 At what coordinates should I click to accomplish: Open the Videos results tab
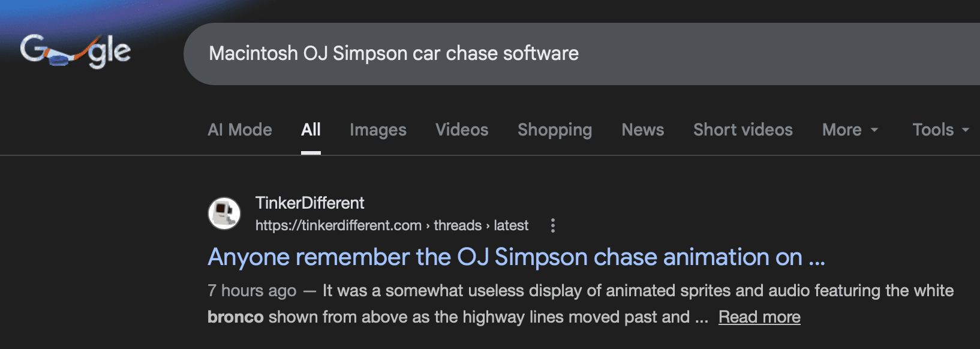[x=462, y=130]
